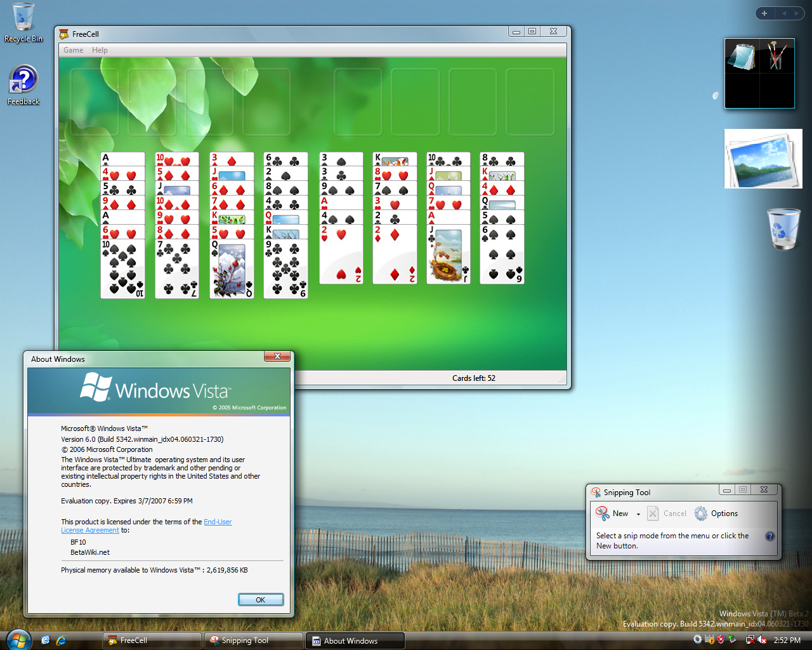
Task: Open the Feedback desktop shortcut
Action: pos(23,85)
